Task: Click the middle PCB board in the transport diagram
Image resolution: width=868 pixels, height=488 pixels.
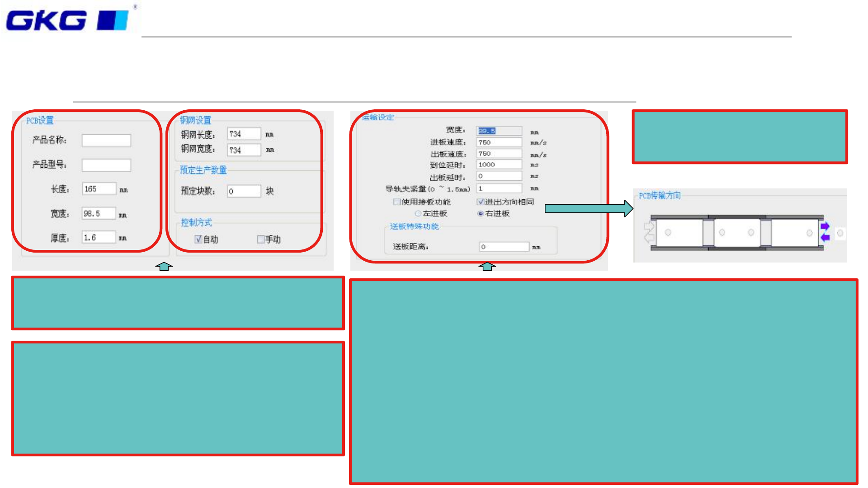Action: coord(736,233)
